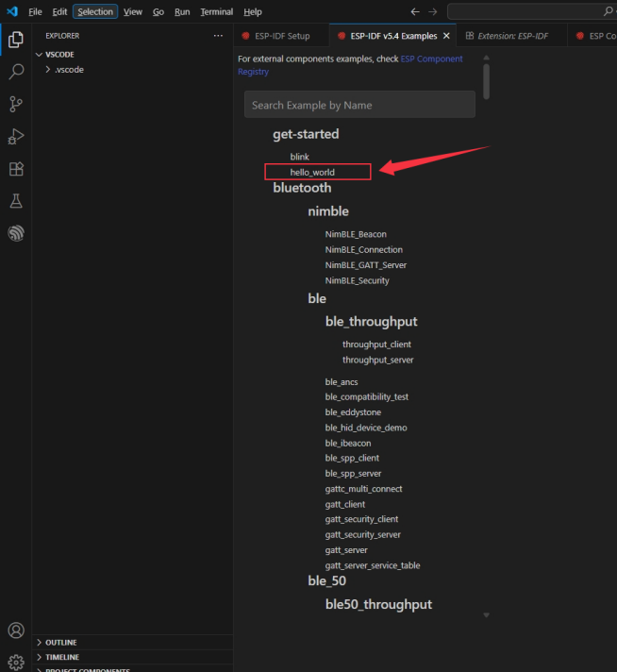Switch to the ESP-IDF v5.4 Examples tab
Image resolution: width=617 pixels, height=672 pixels.
coord(392,36)
